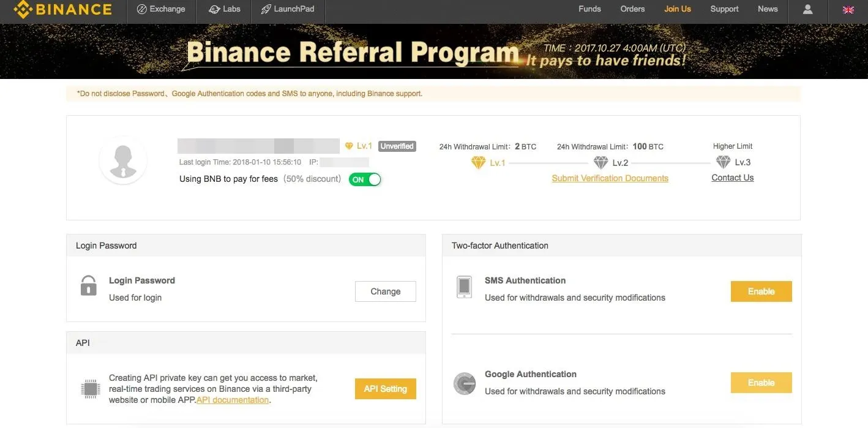This screenshot has height=428, width=868.
Task: Open the Support page
Action: pyautogui.click(x=724, y=9)
